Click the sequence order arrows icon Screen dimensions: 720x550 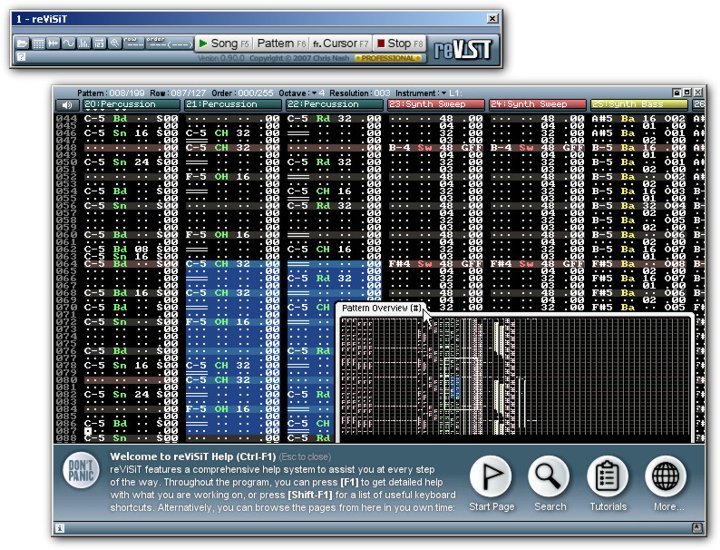53,44
